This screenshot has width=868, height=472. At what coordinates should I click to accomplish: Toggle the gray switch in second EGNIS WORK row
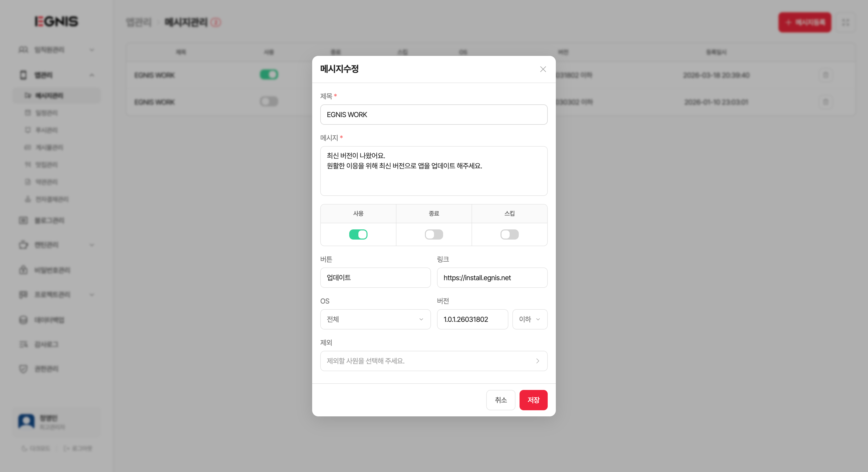(269, 102)
